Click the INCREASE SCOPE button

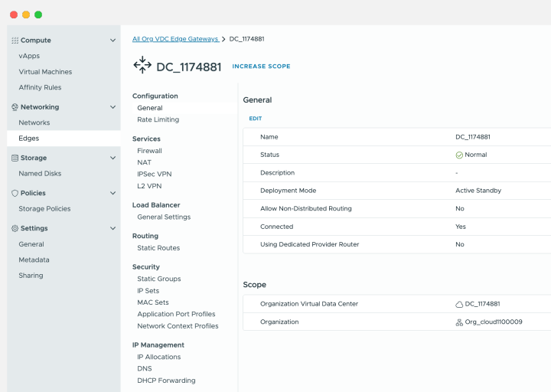pyautogui.click(x=261, y=67)
